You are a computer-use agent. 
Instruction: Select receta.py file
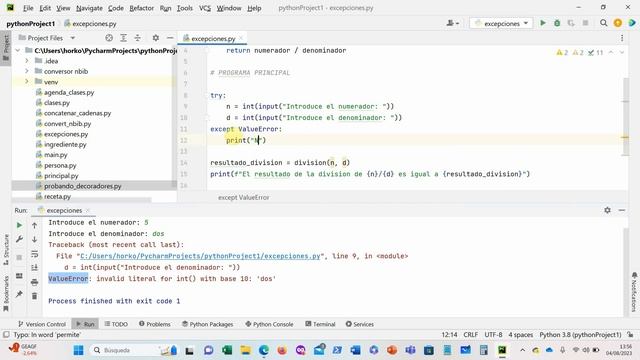[57, 196]
